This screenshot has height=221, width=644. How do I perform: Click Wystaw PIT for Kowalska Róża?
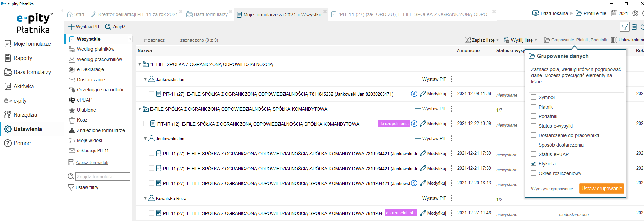430,198
